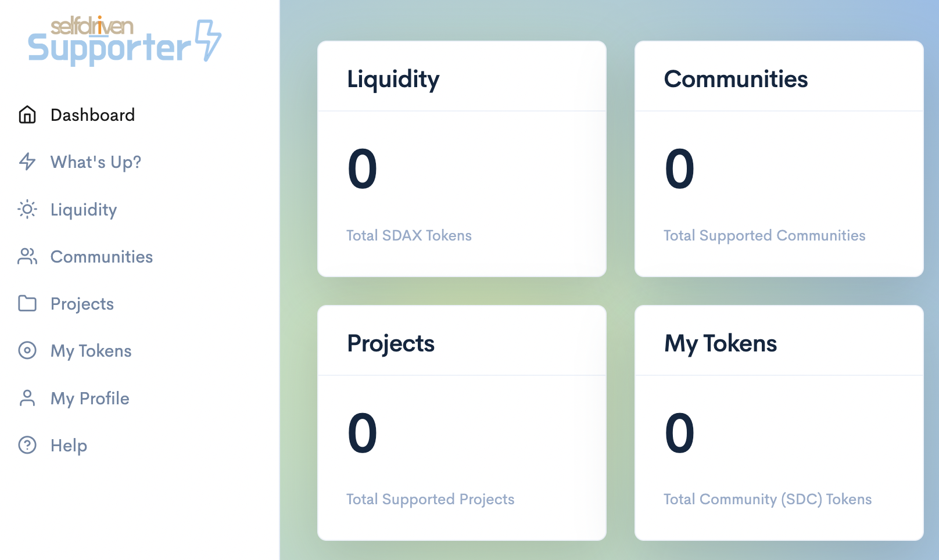
Task: Click the What's Up lightning bolt icon
Action: click(x=27, y=161)
